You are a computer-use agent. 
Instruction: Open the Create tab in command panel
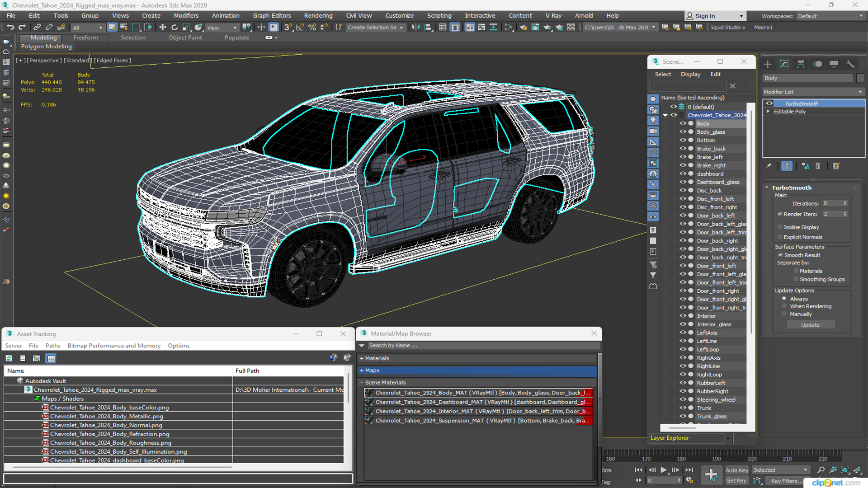[768, 64]
